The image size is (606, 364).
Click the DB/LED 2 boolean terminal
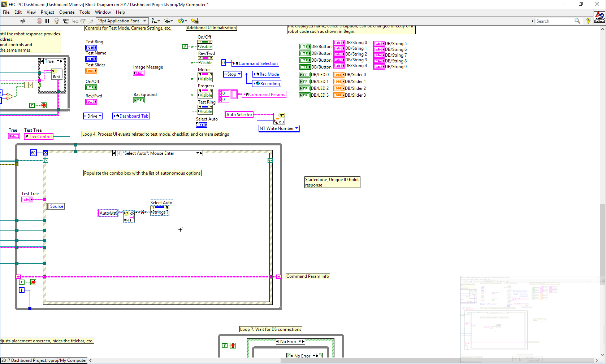pos(305,88)
